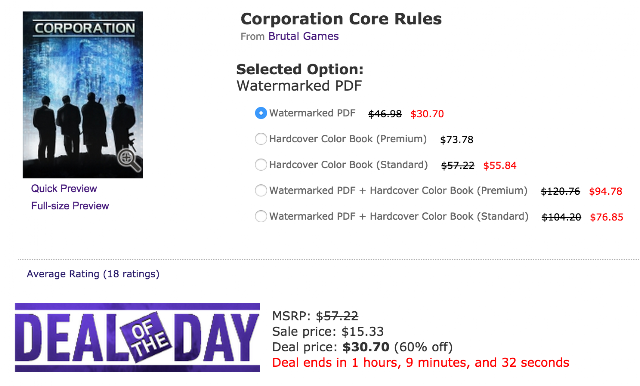Screen dimensions: 640x386
Task: Choose Hardcover Color Book (Premium) option
Action: [x=261, y=139]
